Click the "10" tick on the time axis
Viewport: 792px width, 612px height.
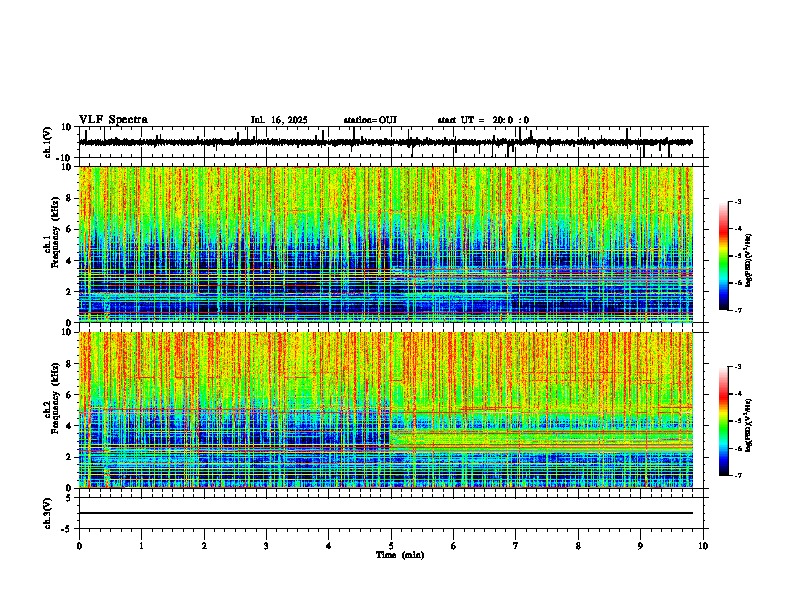click(x=703, y=546)
